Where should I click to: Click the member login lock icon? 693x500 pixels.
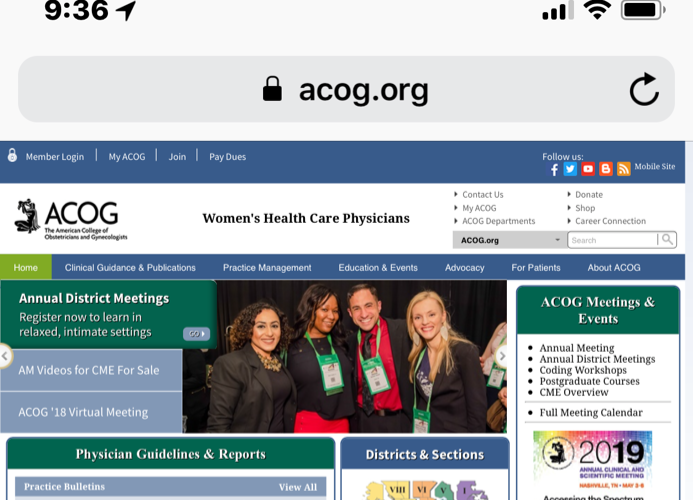(12, 156)
